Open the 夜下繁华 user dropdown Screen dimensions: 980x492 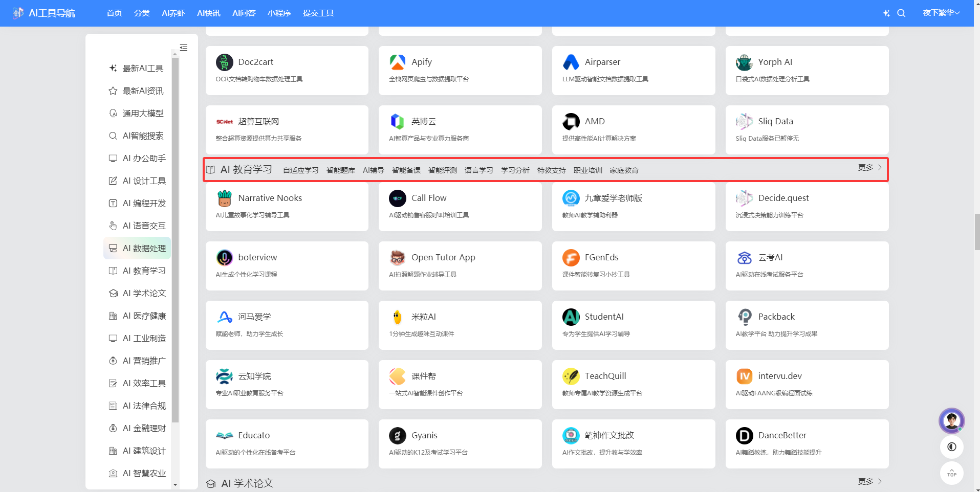941,13
